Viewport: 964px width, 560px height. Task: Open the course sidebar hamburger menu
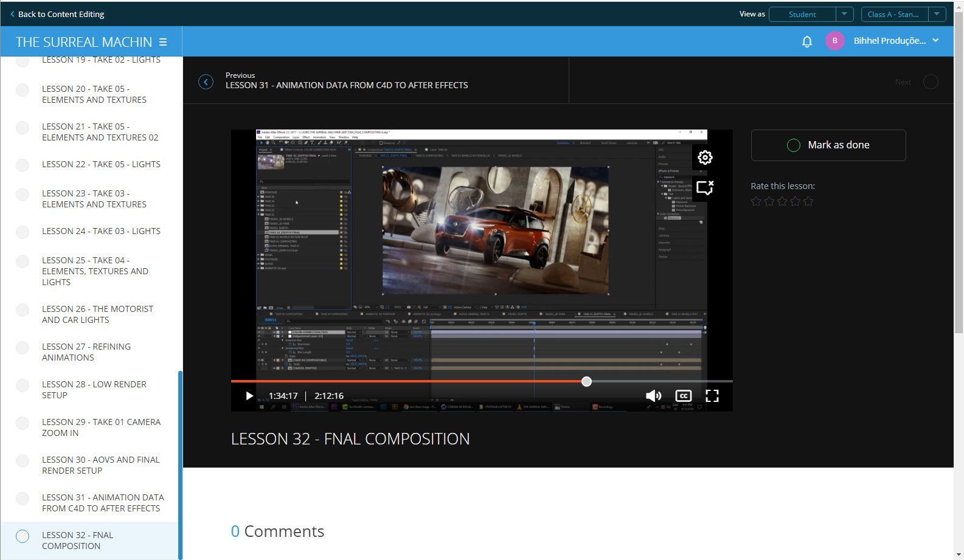(x=163, y=42)
